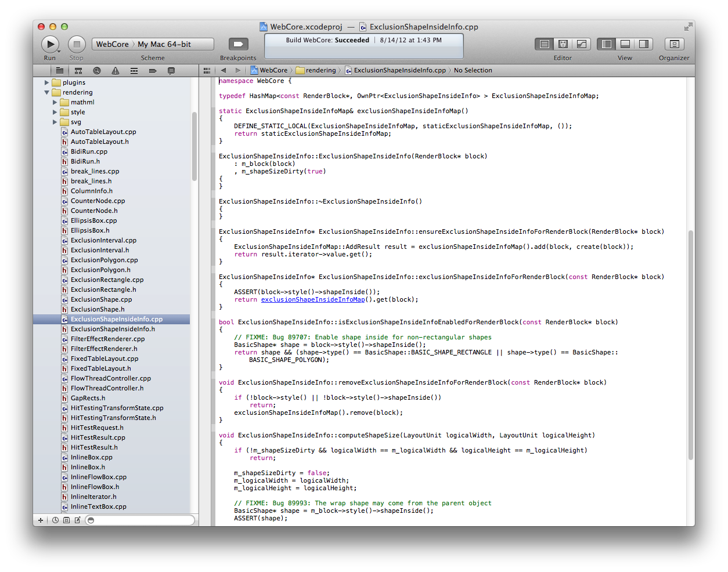Open the Search navigator magnifier icon
The height and width of the screenshot is (572, 728).
click(x=96, y=70)
